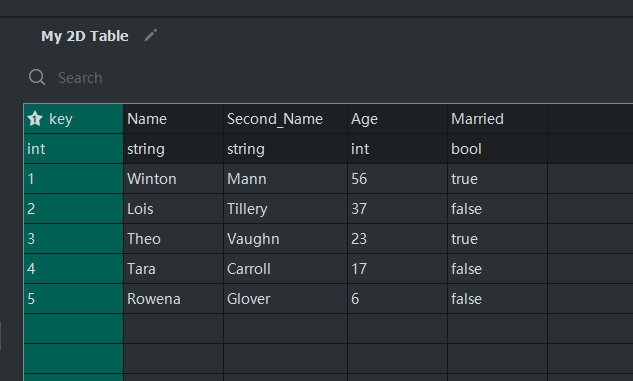Click the pencil icon to rename table
This screenshot has width=633, height=381.
point(151,36)
